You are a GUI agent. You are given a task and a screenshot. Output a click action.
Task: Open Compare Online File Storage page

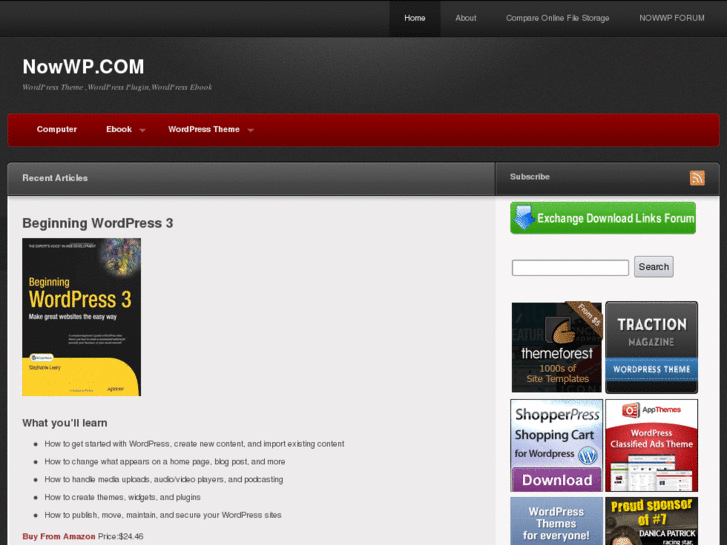tap(557, 18)
